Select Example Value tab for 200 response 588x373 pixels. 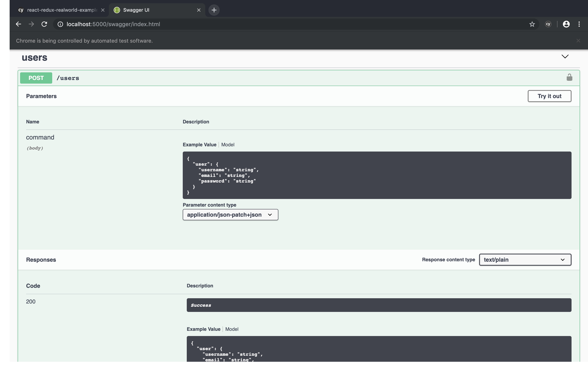(203, 329)
